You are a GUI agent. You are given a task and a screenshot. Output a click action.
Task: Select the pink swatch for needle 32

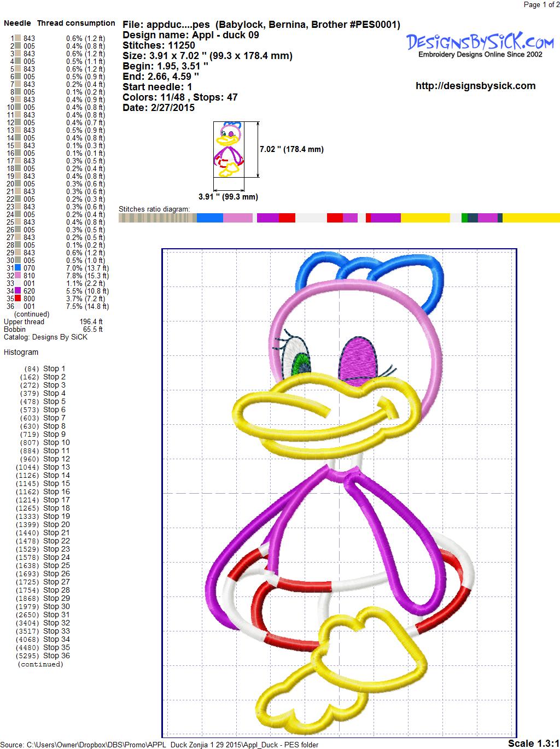[x=18, y=276]
